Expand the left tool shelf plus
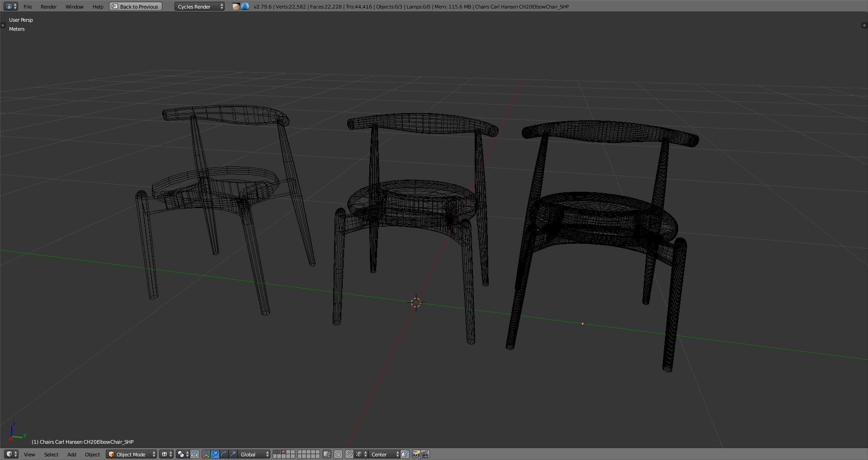The width and height of the screenshot is (868, 460). click(3, 25)
